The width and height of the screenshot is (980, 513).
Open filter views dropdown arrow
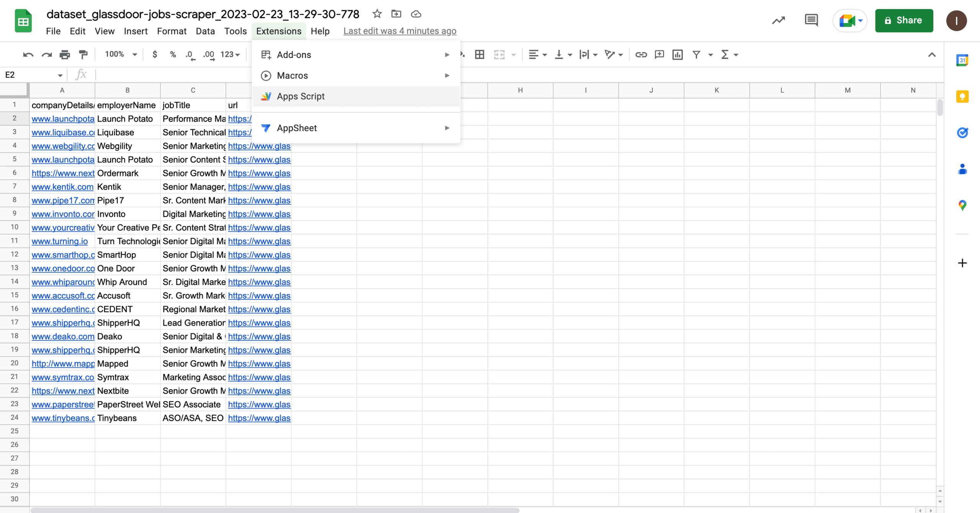[x=710, y=55]
